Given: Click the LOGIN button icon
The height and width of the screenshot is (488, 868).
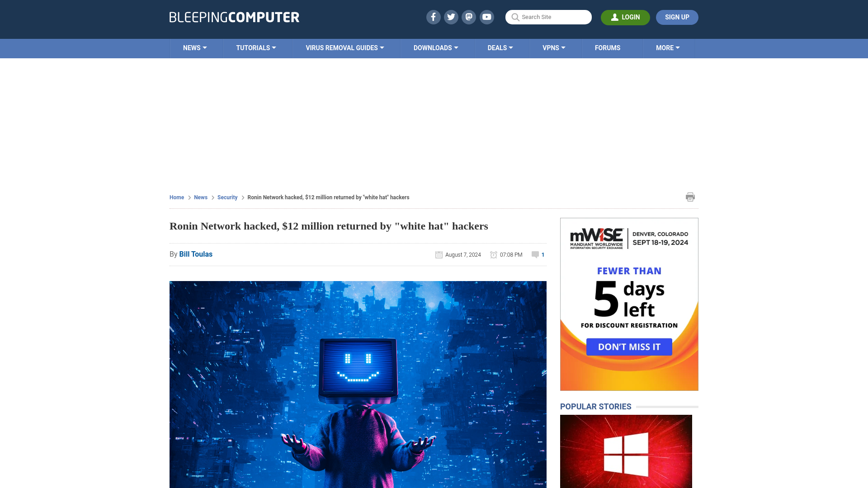Looking at the screenshot, I should (x=615, y=17).
